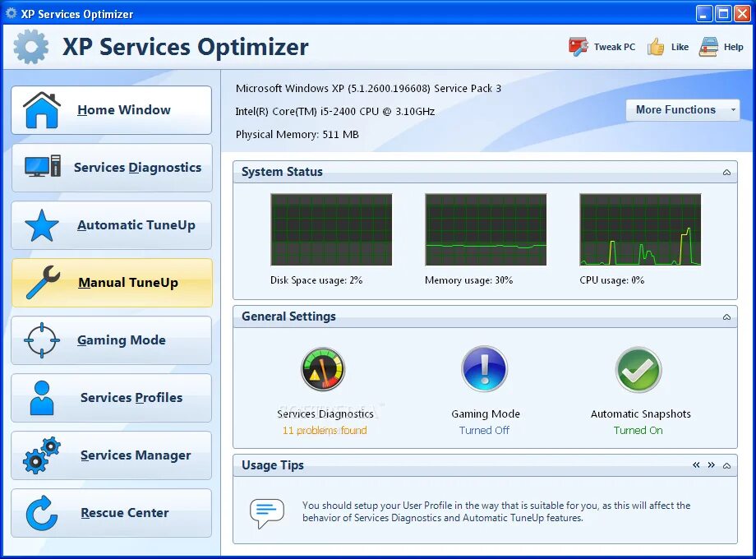Click the Like text label

[680, 47]
